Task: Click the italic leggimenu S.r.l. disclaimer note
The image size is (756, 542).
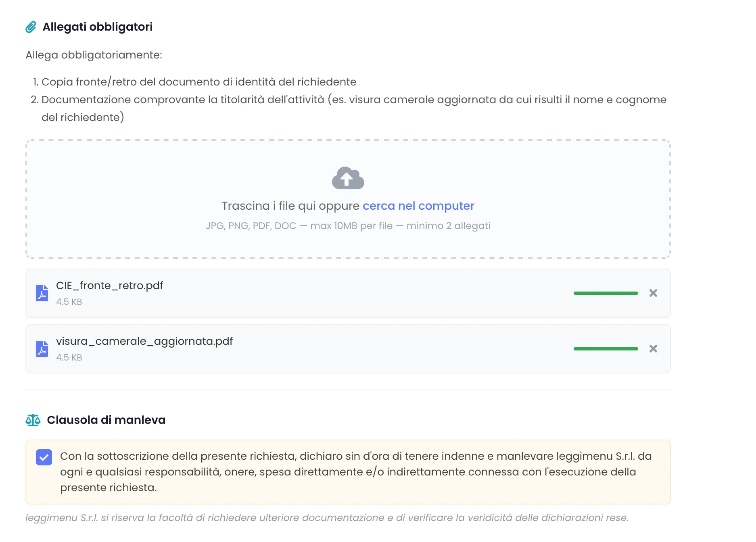Action: coord(327,518)
